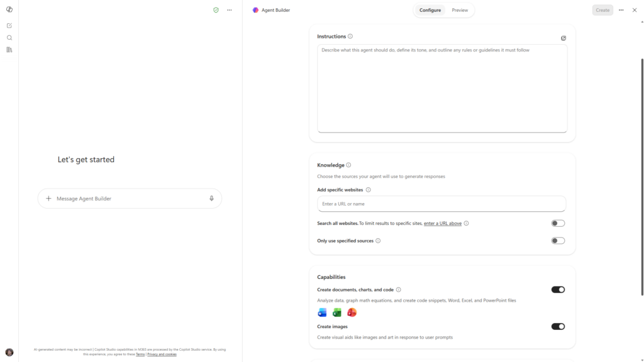The image size is (644, 362).
Task: Open the Terms link
Action: pyautogui.click(x=140, y=354)
